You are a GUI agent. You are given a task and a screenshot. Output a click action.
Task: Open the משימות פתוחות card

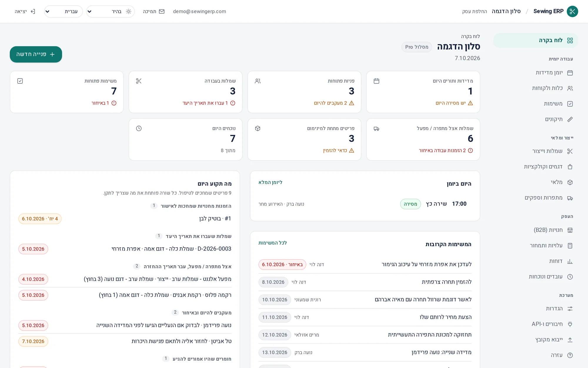[x=67, y=92]
